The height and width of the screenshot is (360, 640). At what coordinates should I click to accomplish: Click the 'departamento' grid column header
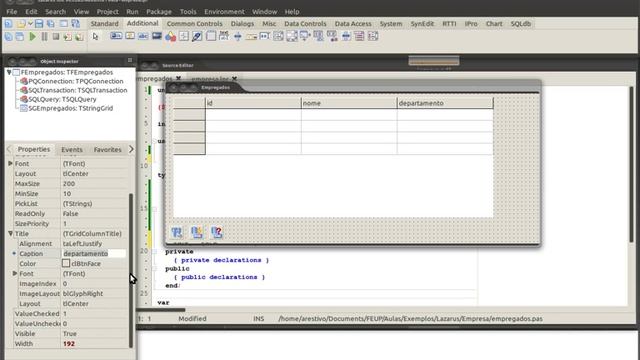tap(445, 103)
